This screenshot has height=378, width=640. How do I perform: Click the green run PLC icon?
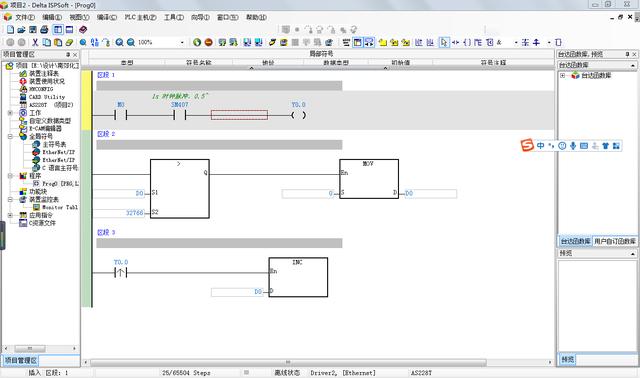[x=197, y=42]
